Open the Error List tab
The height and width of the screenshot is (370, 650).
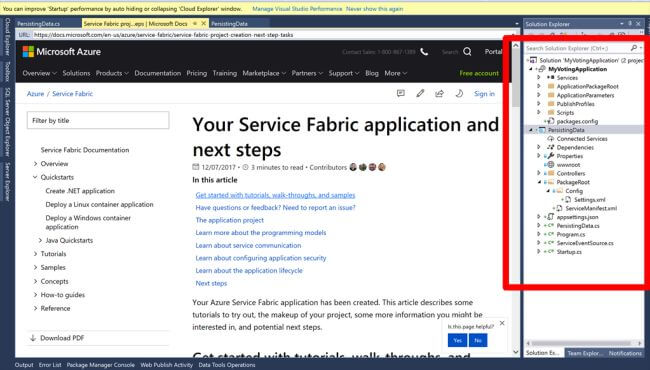click(x=50, y=365)
